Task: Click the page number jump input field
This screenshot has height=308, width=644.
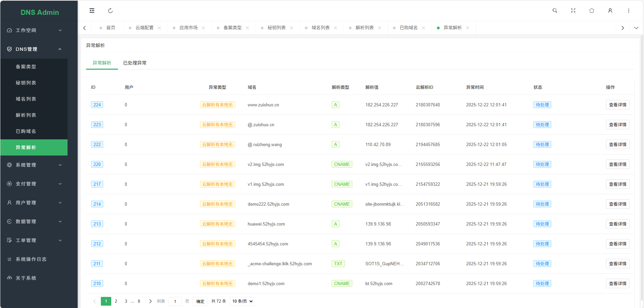Action: coord(175,301)
